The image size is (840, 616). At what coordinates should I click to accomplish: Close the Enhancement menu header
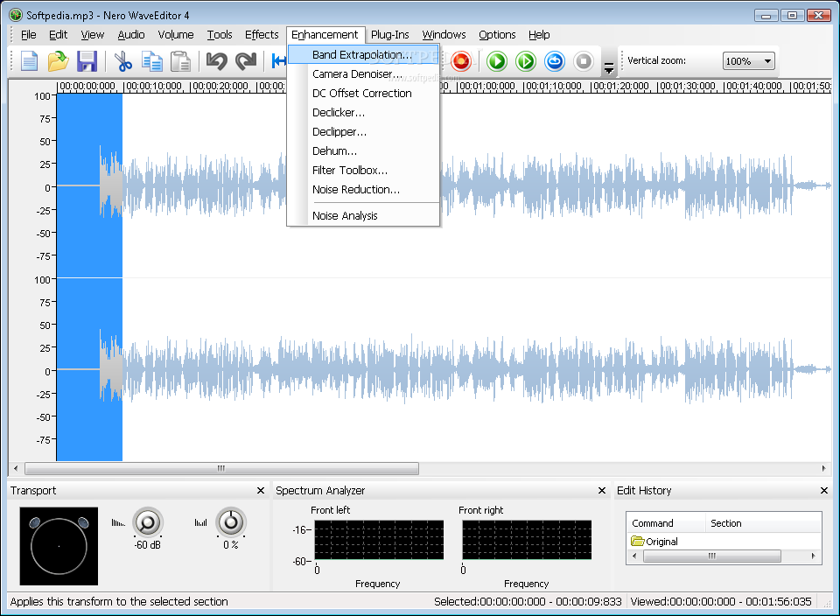point(325,35)
